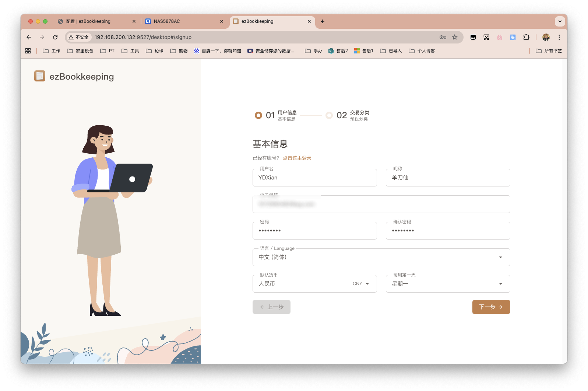Open the 手办 bookmark folder
Screen dimensions: 588x391
point(314,51)
